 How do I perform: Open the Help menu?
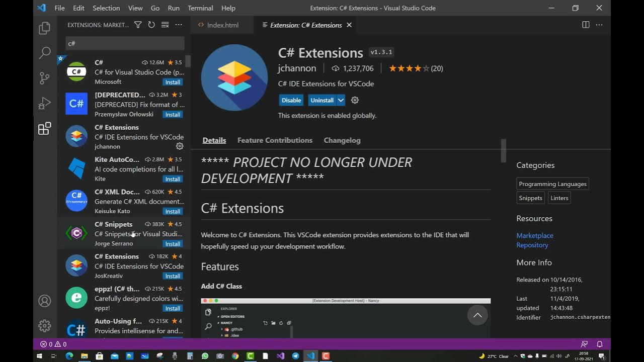coord(228,8)
